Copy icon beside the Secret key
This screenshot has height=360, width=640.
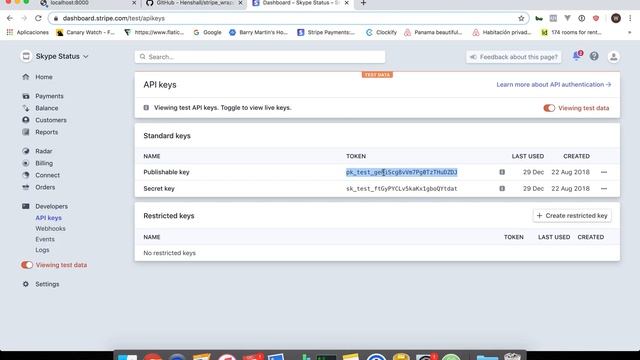(x=502, y=189)
